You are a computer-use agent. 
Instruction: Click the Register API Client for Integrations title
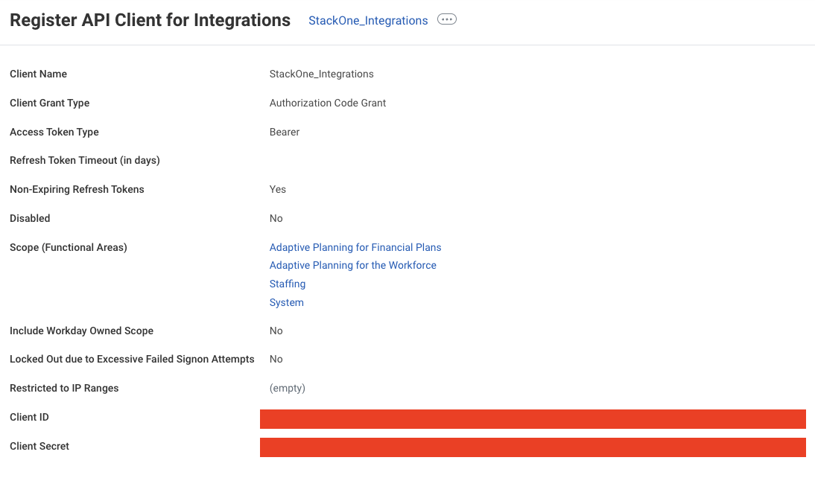coord(150,20)
